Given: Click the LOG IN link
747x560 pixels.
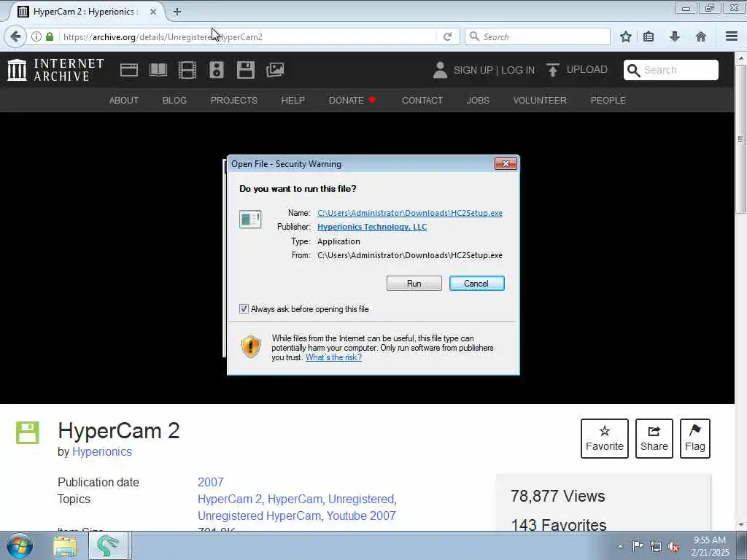Looking at the screenshot, I should (518, 70).
